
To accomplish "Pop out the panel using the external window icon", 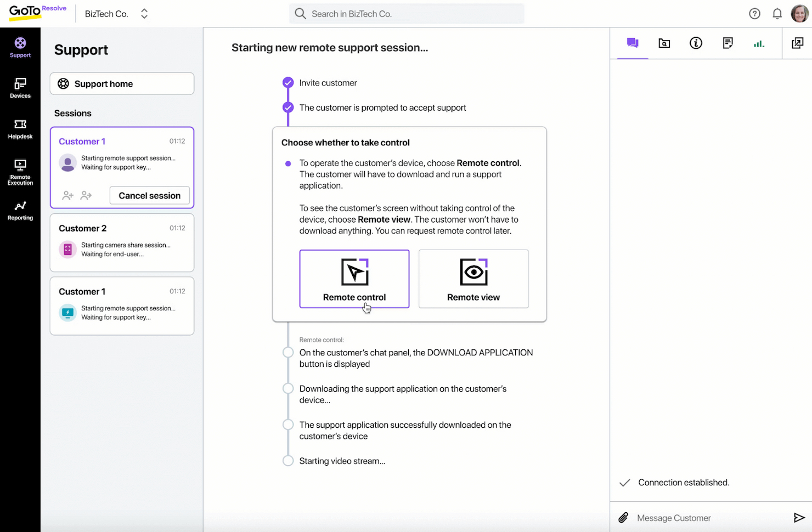I will pyautogui.click(x=797, y=42).
